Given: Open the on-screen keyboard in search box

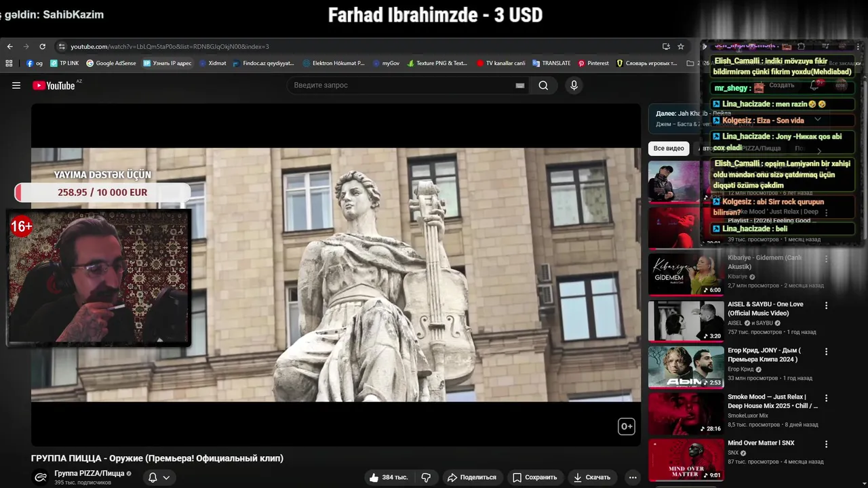Looking at the screenshot, I should [520, 85].
